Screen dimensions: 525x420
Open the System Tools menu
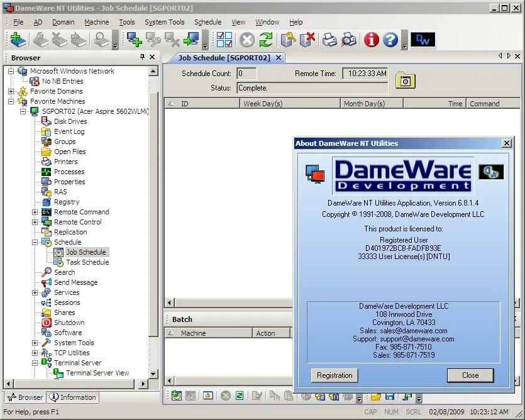tap(164, 22)
